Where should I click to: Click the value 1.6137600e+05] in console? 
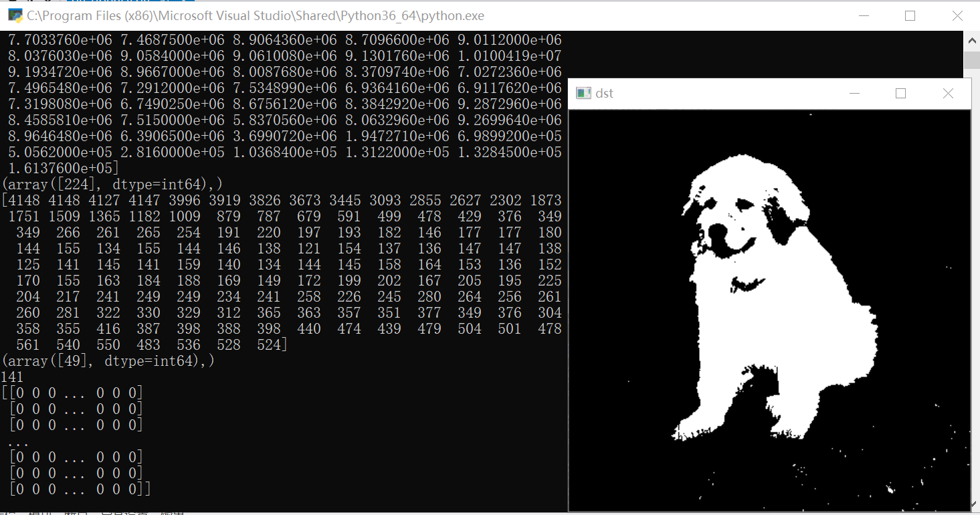coord(64,168)
